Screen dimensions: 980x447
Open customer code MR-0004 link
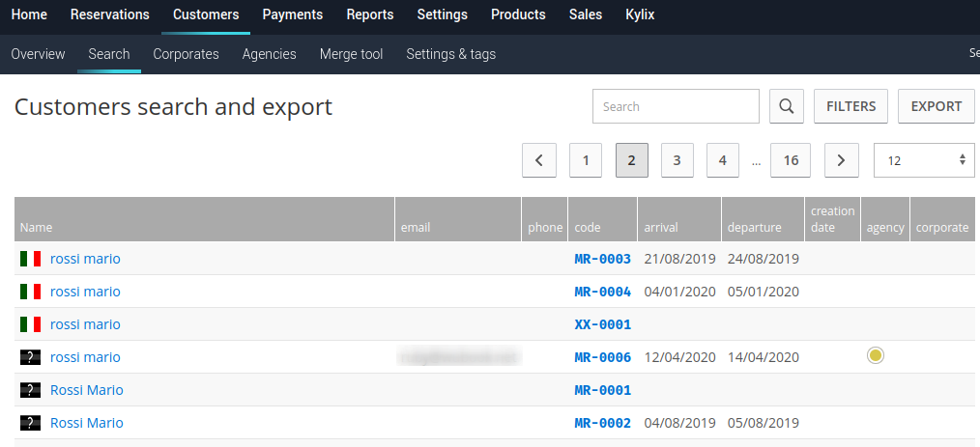602,292
